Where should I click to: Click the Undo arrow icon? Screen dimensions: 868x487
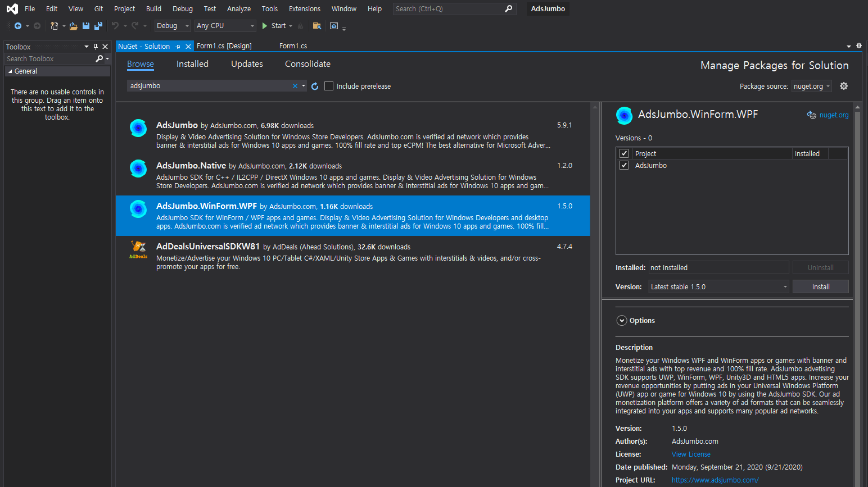click(115, 26)
